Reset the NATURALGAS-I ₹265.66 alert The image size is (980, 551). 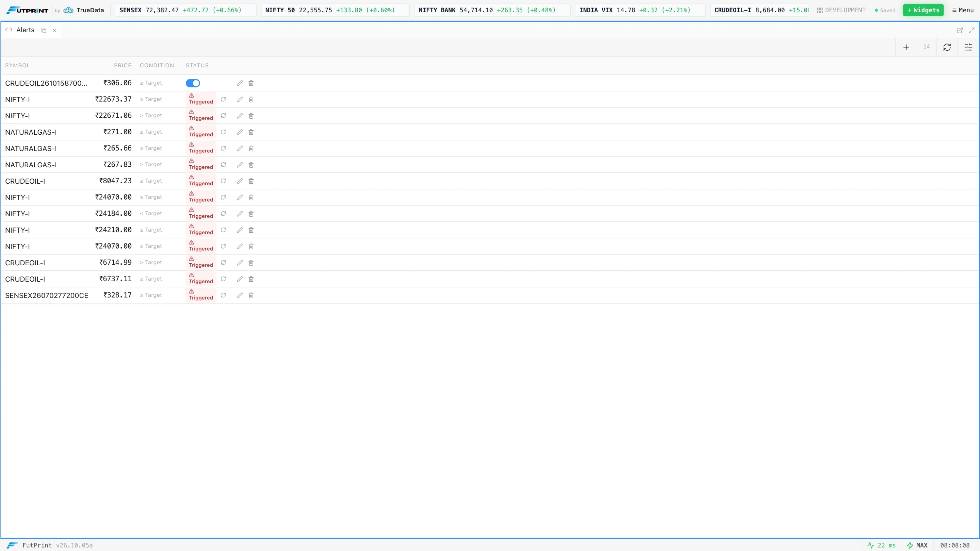tap(223, 148)
